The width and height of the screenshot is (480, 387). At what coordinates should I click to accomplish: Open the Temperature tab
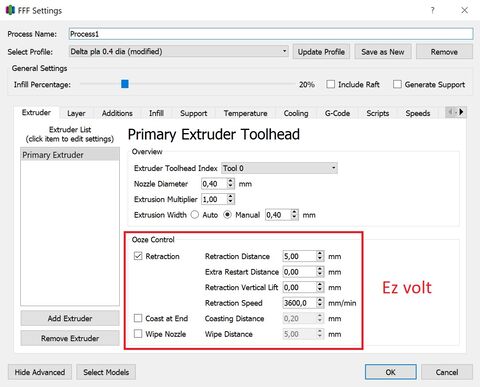245,113
